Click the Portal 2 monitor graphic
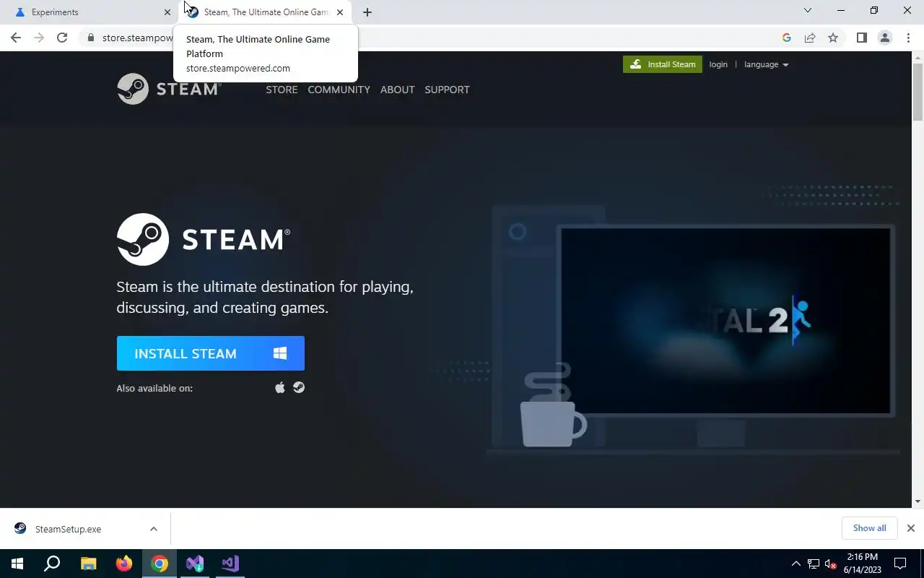 [725, 321]
